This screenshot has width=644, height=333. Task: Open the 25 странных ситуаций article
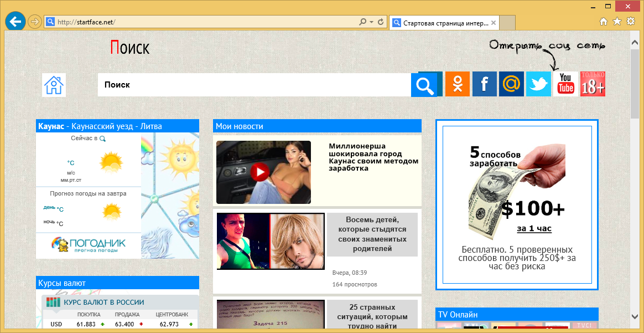point(372,316)
